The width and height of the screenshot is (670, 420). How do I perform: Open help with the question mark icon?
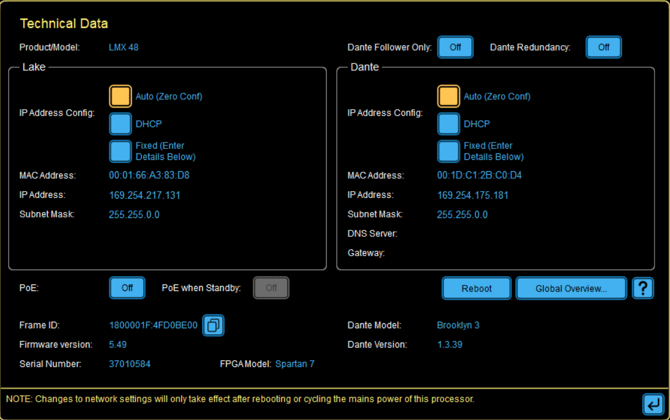tap(643, 288)
